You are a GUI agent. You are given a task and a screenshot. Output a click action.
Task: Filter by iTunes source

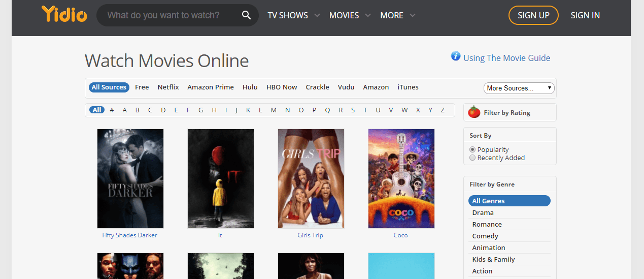pos(408,87)
